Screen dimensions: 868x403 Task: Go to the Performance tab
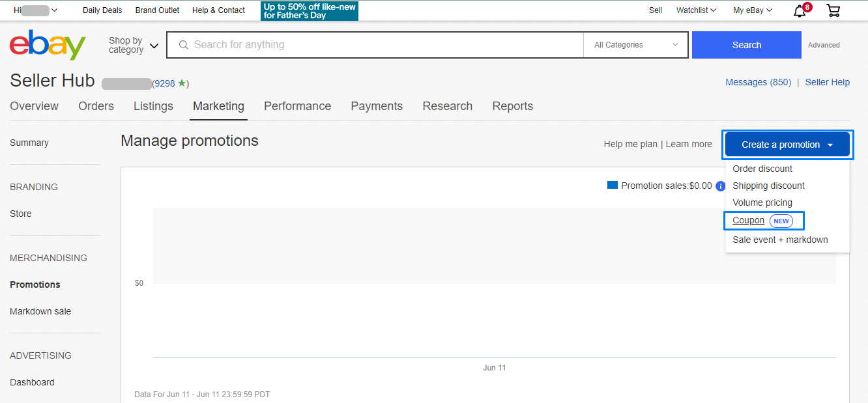pos(297,106)
